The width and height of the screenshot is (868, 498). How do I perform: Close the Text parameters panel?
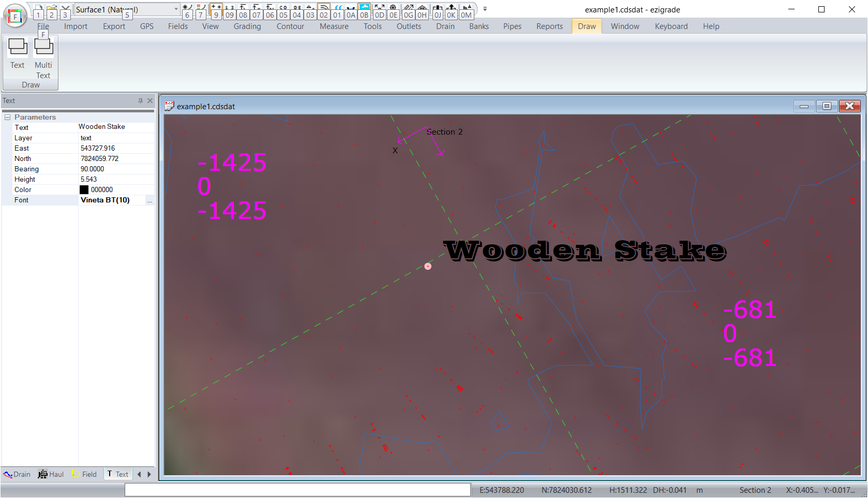click(x=150, y=101)
